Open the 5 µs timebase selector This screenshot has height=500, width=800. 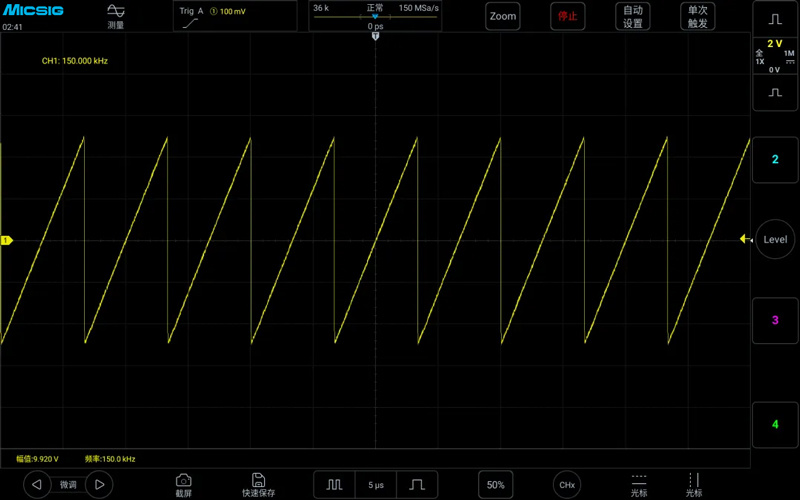coord(376,485)
